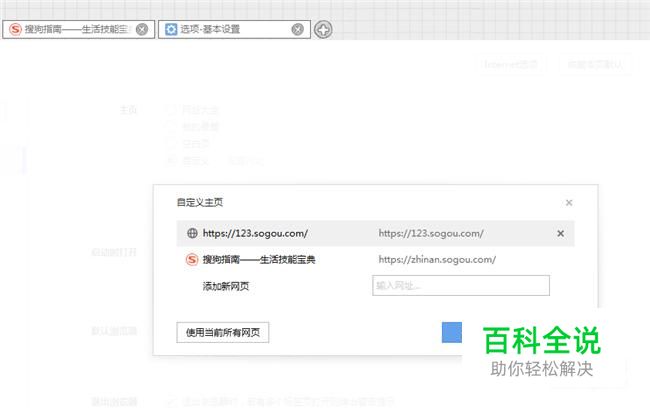Click the 自定义主页 dialog title
The height and width of the screenshot is (412, 650).
(x=200, y=202)
